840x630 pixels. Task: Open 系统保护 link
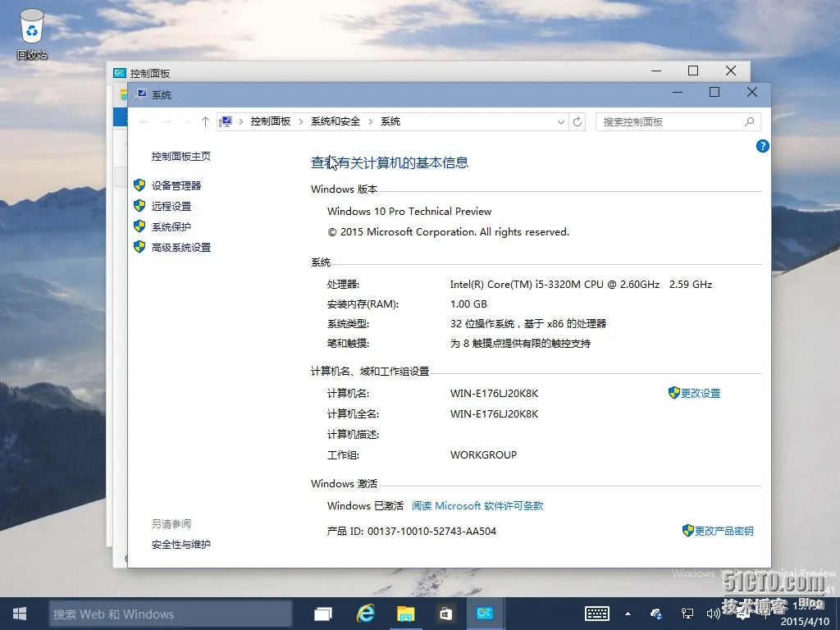(x=171, y=226)
